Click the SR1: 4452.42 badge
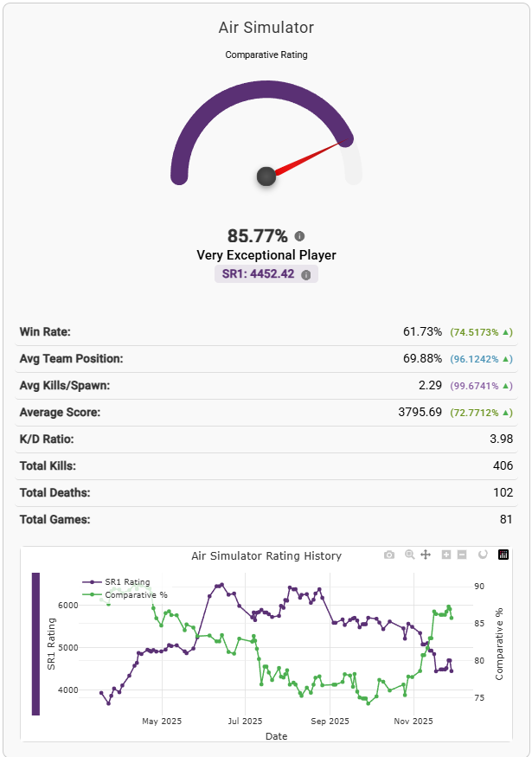This screenshot has height=757, width=532. (x=258, y=273)
